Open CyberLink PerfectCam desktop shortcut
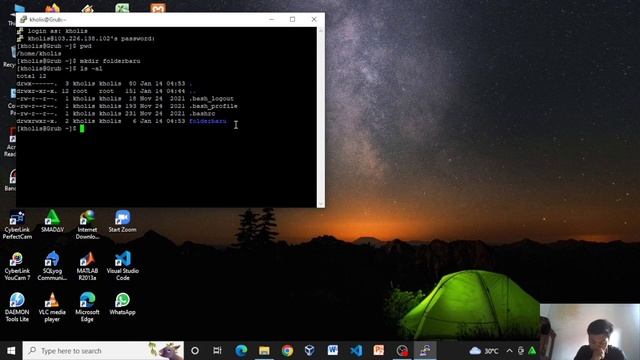This screenshot has width=640, height=360. [x=17, y=225]
